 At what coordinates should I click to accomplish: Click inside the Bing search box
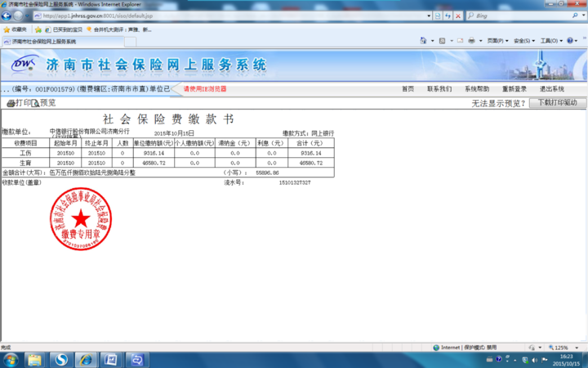click(x=522, y=16)
